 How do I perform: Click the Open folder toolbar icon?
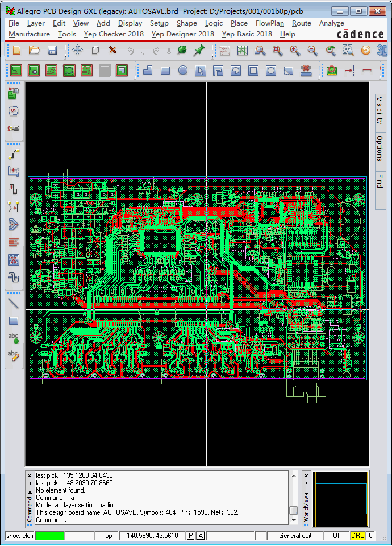[x=34, y=51]
